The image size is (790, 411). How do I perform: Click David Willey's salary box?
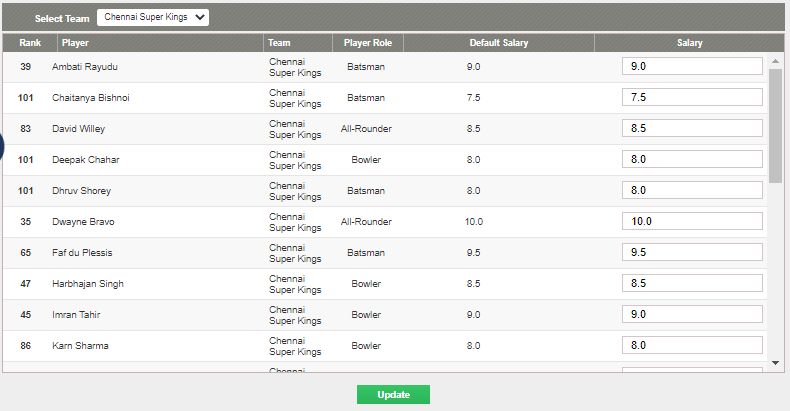[692, 128]
